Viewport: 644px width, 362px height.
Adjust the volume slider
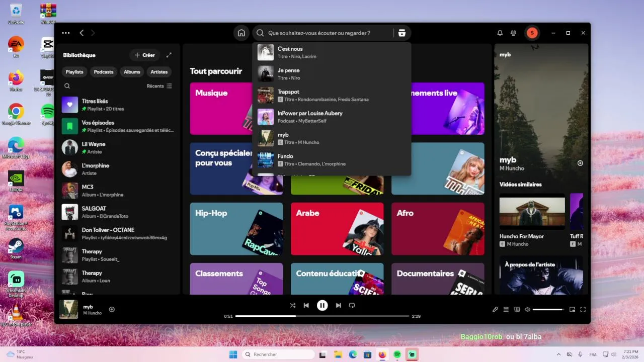click(x=548, y=309)
